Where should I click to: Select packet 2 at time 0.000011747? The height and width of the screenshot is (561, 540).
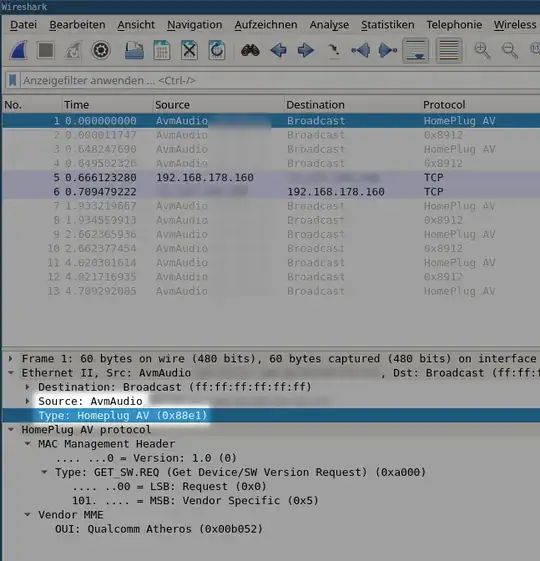pos(271,135)
